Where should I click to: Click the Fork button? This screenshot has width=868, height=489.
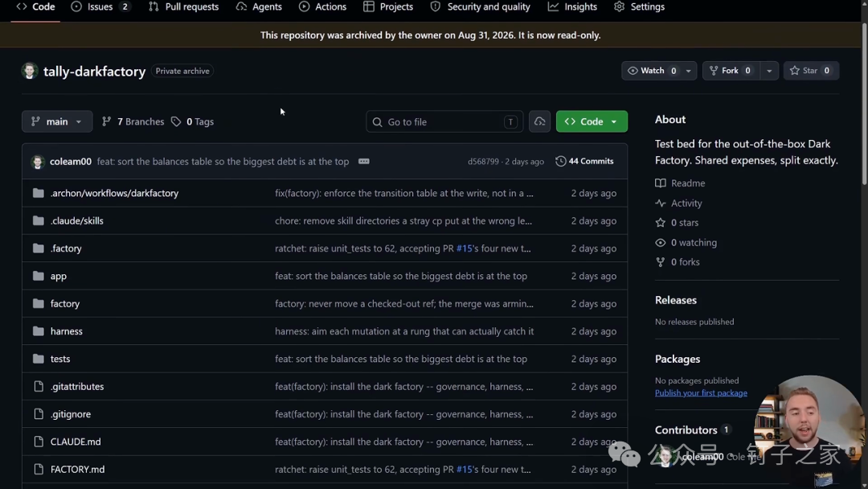pos(731,70)
